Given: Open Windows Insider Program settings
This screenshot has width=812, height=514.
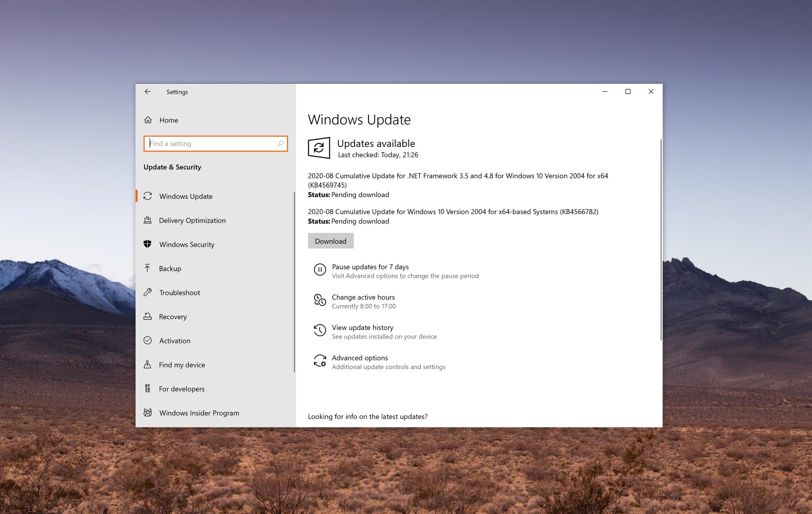Looking at the screenshot, I should tap(215, 413).
